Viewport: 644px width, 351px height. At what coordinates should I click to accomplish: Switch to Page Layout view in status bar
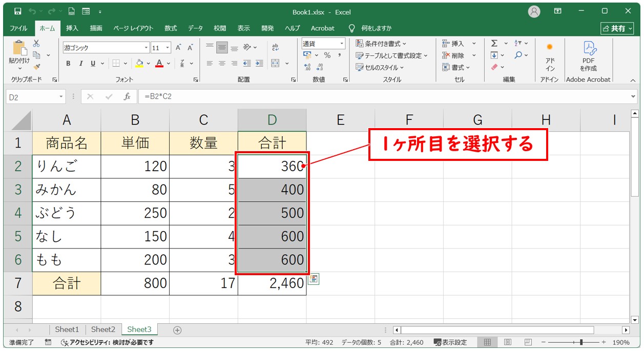507,342
